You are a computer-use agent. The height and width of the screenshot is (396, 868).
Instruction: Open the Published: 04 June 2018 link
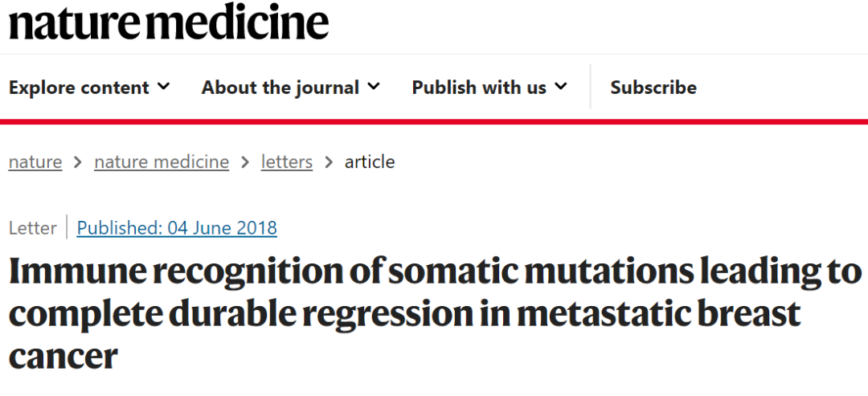coord(177,228)
